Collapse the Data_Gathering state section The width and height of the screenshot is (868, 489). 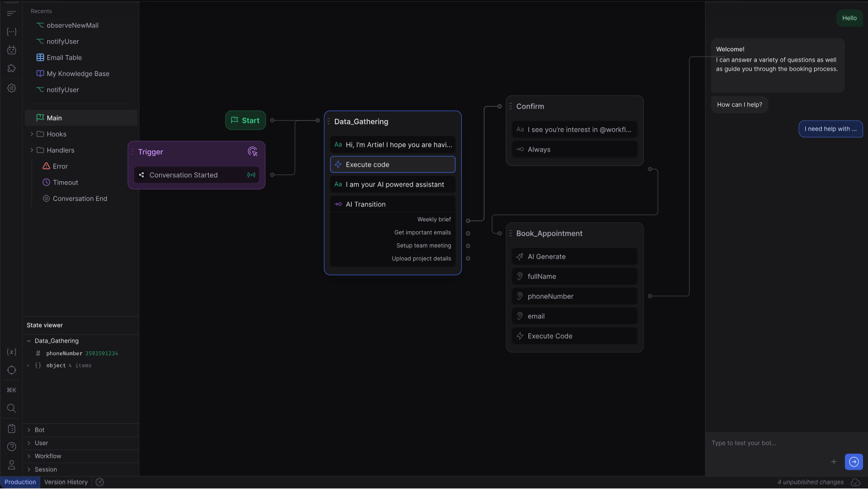pos(29,341)
